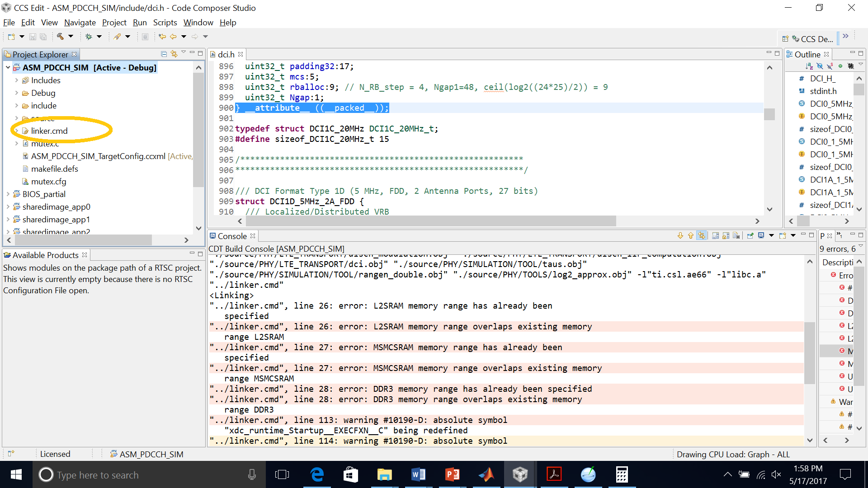Show hidden Problems panel tabs
The image size is (868, 488).
[839, 234]
